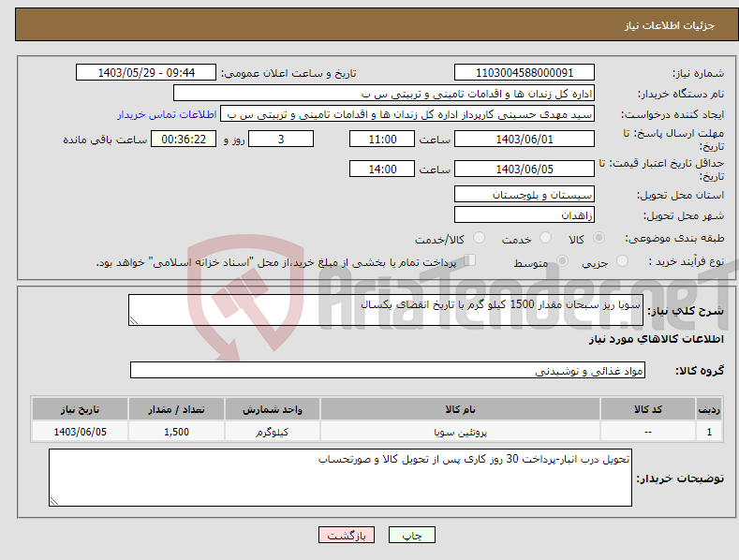Click the چاپ (print) button
This screenshot has height=560, width=739.
click(411, 535)
